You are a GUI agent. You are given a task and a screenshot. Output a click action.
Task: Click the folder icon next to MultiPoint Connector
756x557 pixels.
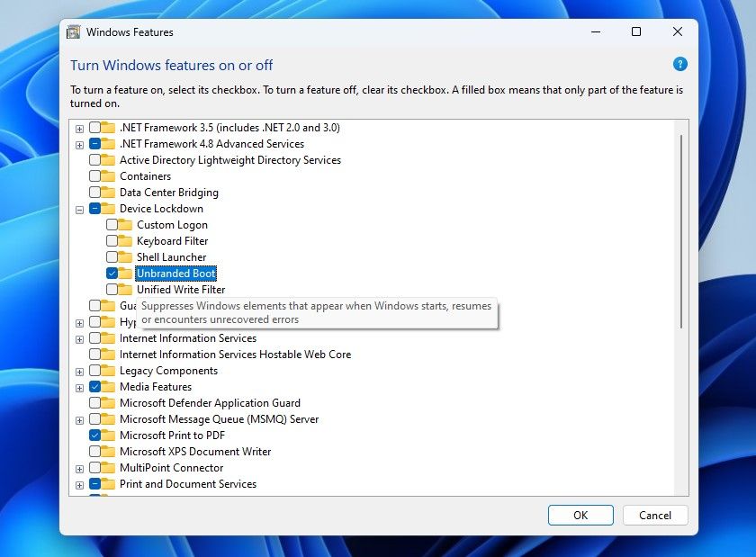click(109, 468)
